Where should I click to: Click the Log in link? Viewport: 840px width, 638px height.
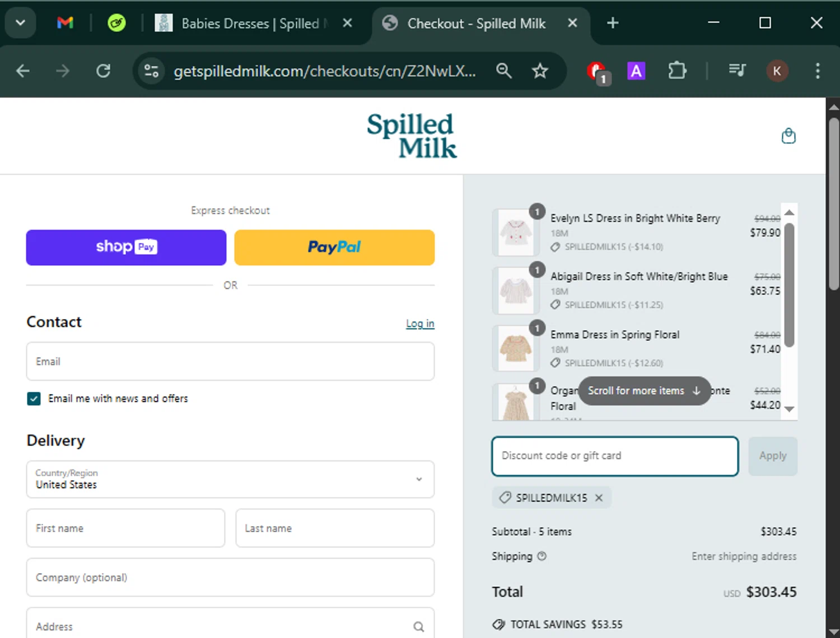420,323
